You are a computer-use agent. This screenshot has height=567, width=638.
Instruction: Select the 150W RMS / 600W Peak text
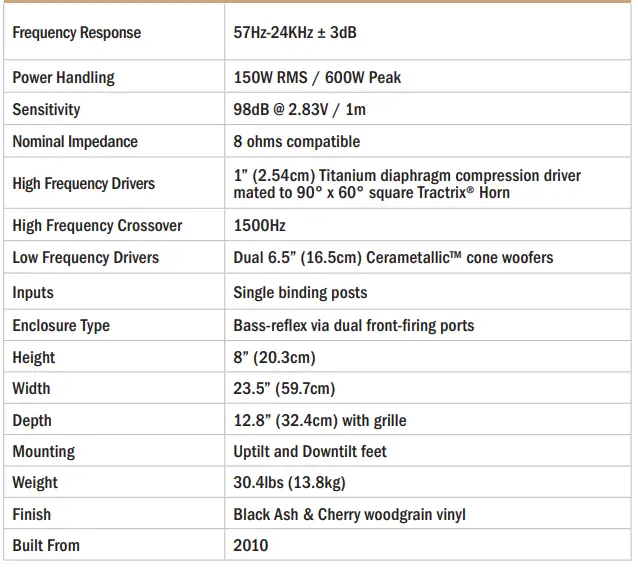click(x=317, y=77)
